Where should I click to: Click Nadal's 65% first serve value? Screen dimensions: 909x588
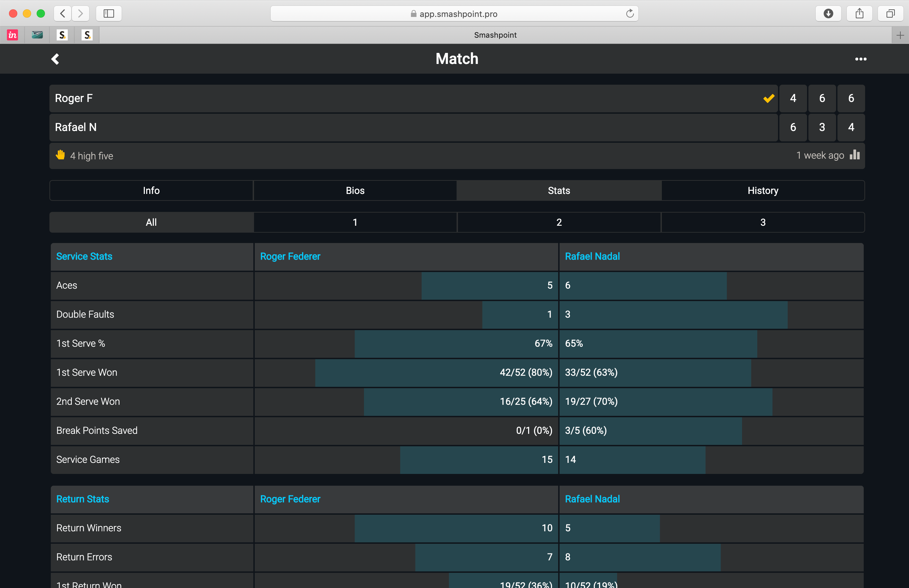[574, 343]
